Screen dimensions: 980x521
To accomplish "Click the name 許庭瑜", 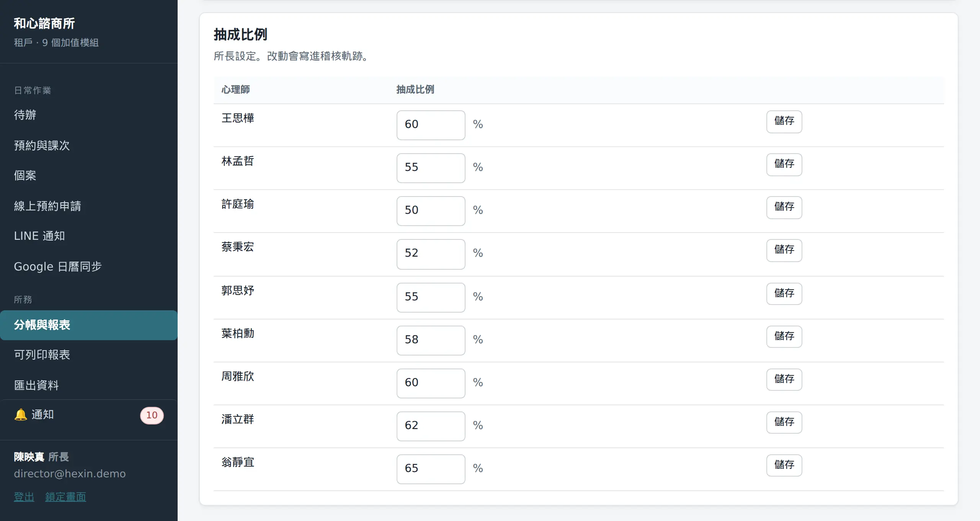I will pos(238,204).
